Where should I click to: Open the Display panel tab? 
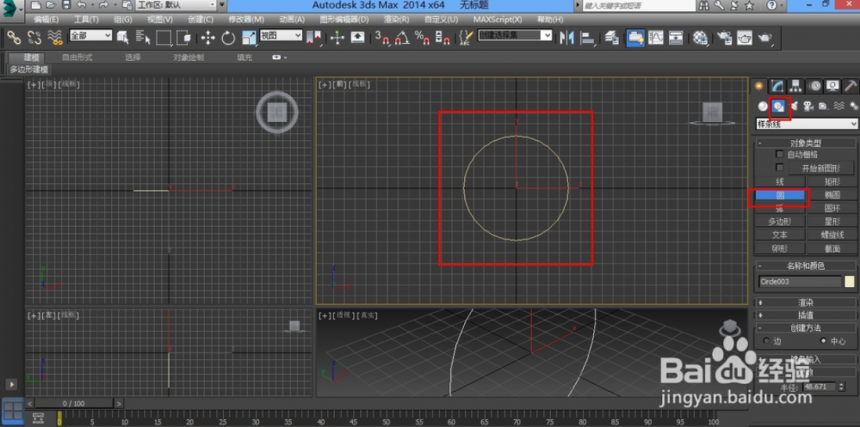(x=833, y=86)
